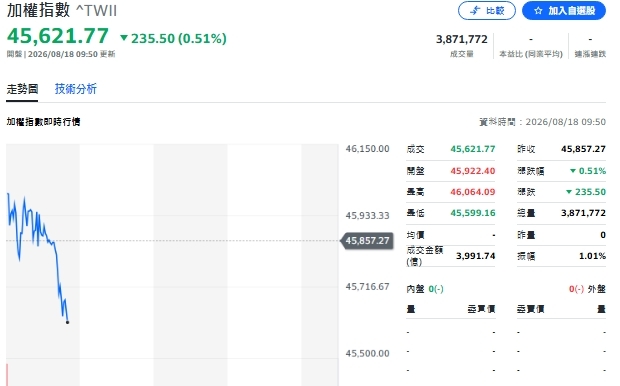Click the down triangle beside 235.50 in table
This screenshot has width=620, height=386.
(569, 192)
